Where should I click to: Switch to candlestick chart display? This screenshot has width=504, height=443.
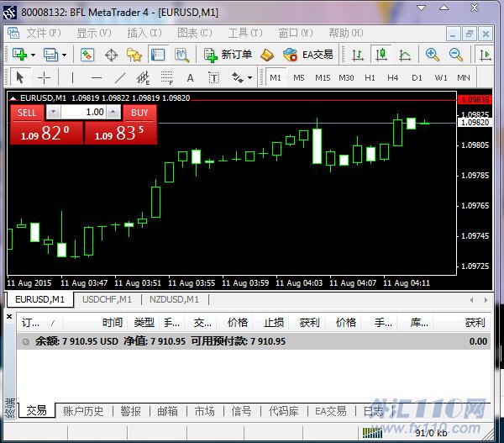(381, 55)
